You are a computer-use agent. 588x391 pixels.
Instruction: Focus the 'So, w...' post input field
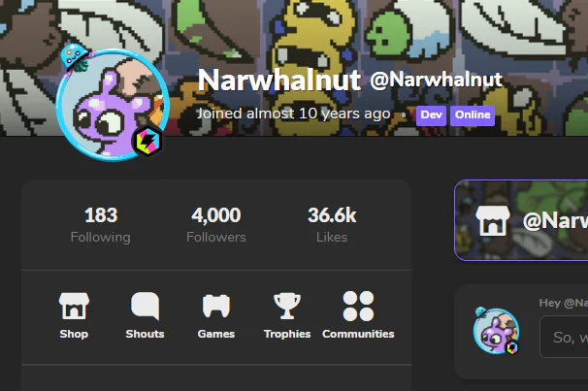coord(564,337)
